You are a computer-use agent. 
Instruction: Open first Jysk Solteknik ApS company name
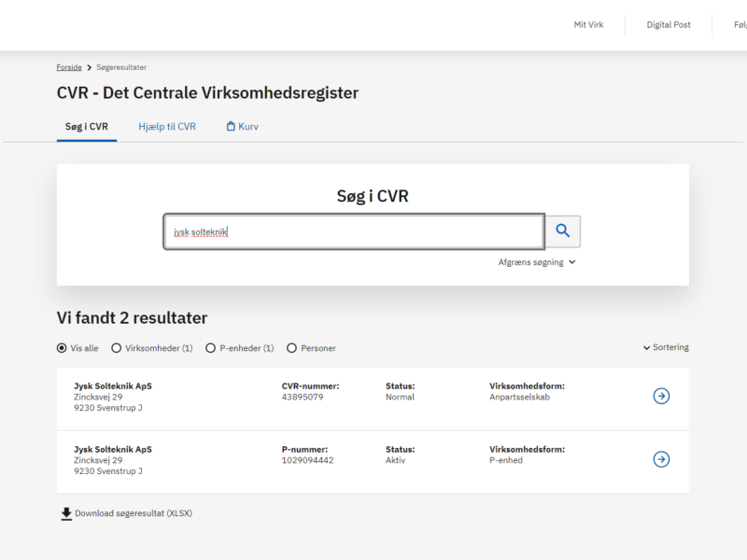pos(113,385)
